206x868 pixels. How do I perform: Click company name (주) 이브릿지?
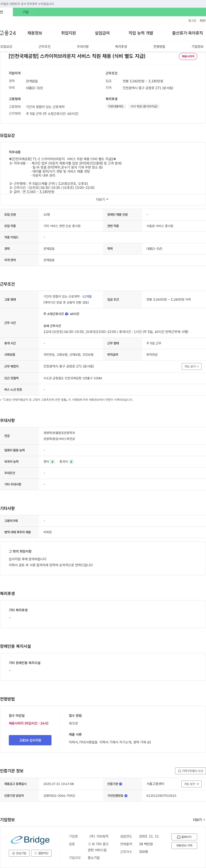[99, 836]
